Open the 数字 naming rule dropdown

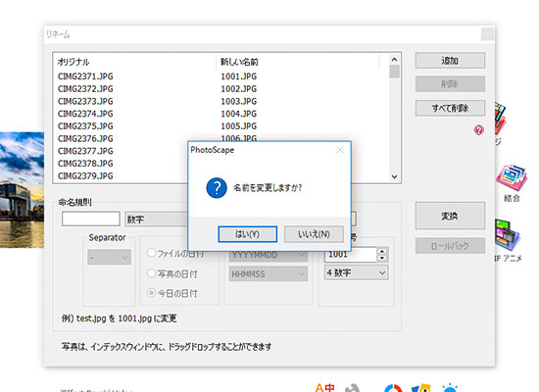157,220
